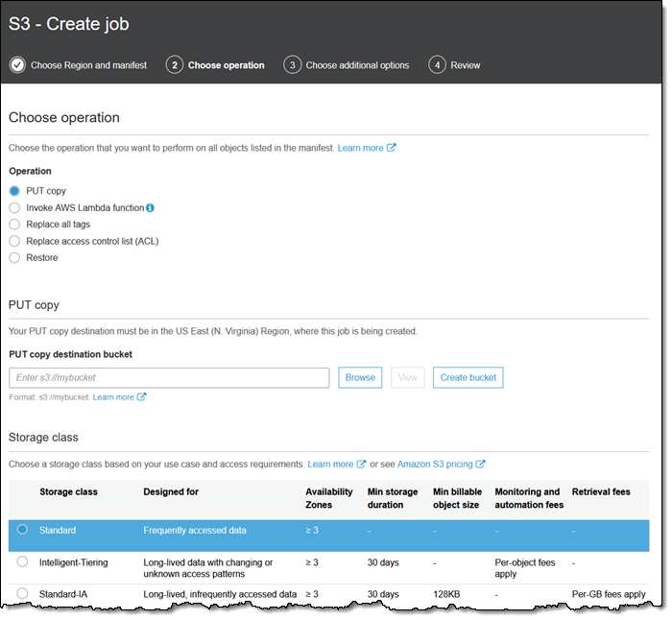Go to Choose Region and manifest step

88,65
